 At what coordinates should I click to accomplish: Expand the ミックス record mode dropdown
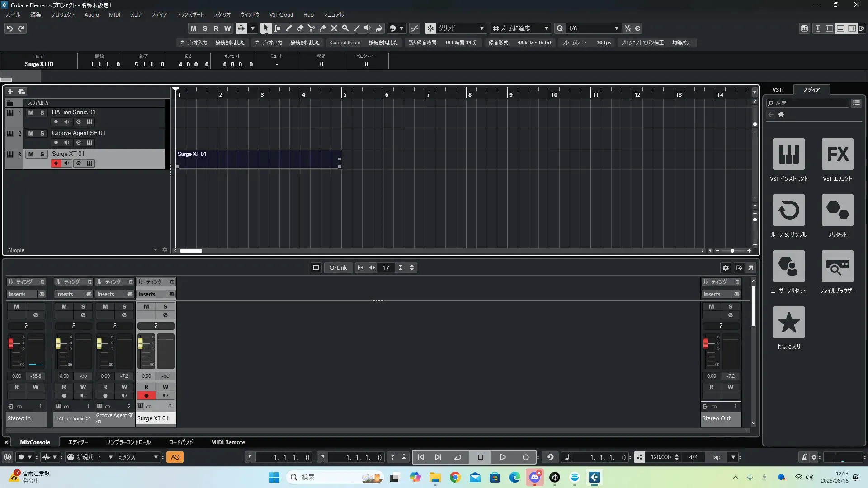(x=156, y=457)
